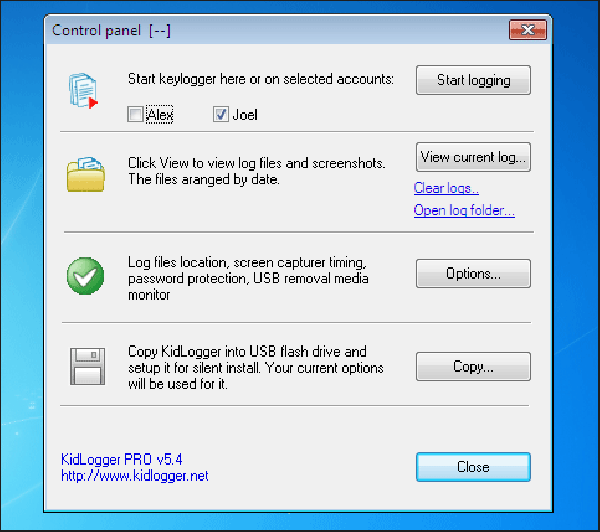Click the yellow log folder icon
Image resolution: width=600 pixels, height=532 pixels.
[86, 174]
